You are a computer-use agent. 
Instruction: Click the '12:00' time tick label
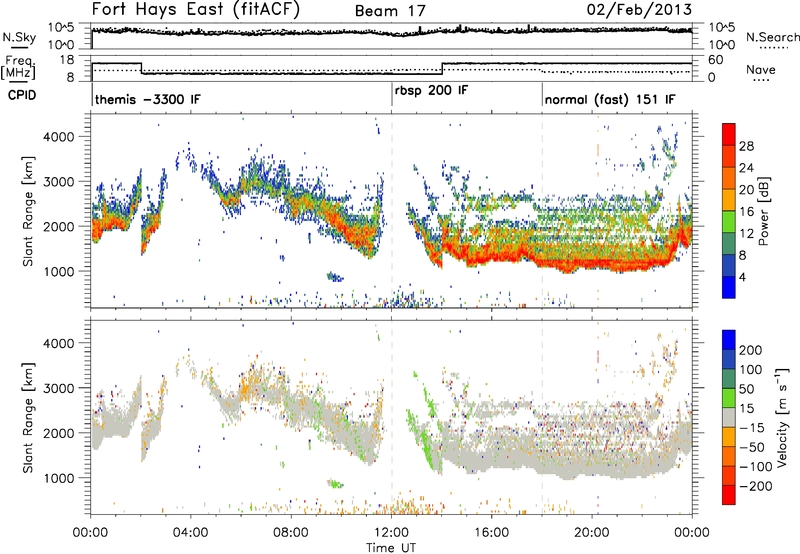391,533
